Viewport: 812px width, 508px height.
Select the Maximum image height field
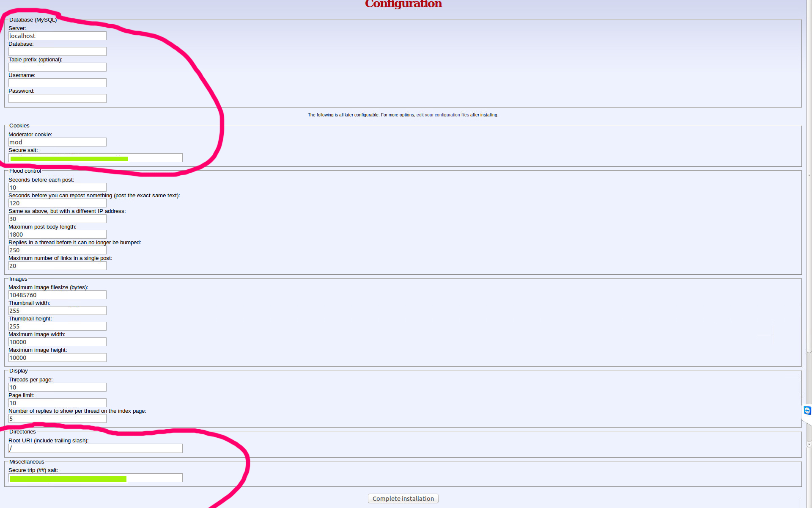tap(58, 358)
